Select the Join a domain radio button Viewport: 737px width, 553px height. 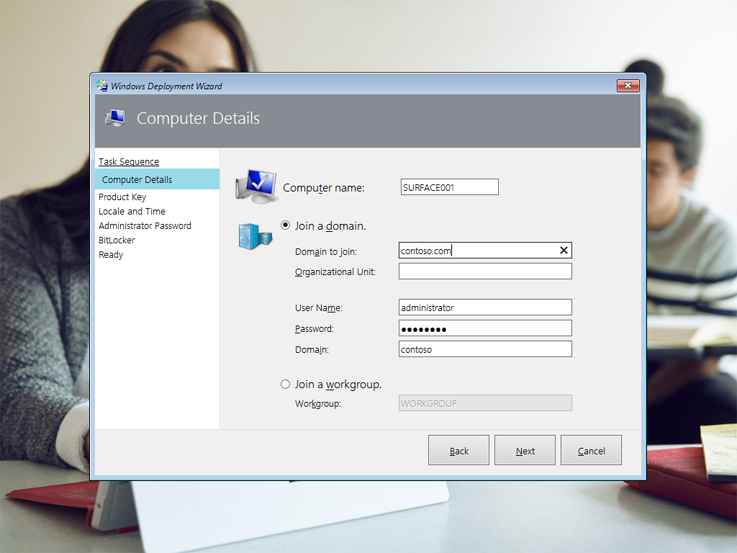click(x=286, y=226)
